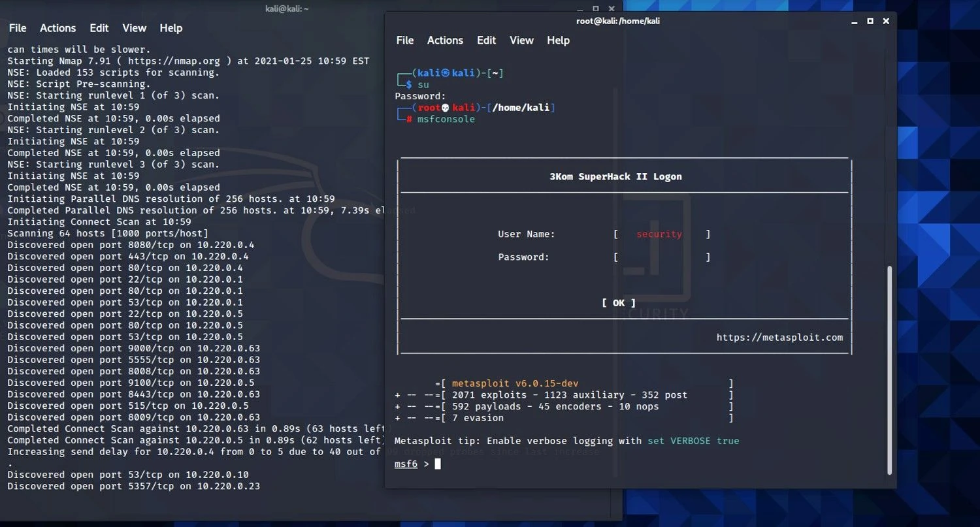Image resolution: width=980 pixels, height=527 pixels.
Task: Close the root@kali terminal window
Action: coord(886,22)
